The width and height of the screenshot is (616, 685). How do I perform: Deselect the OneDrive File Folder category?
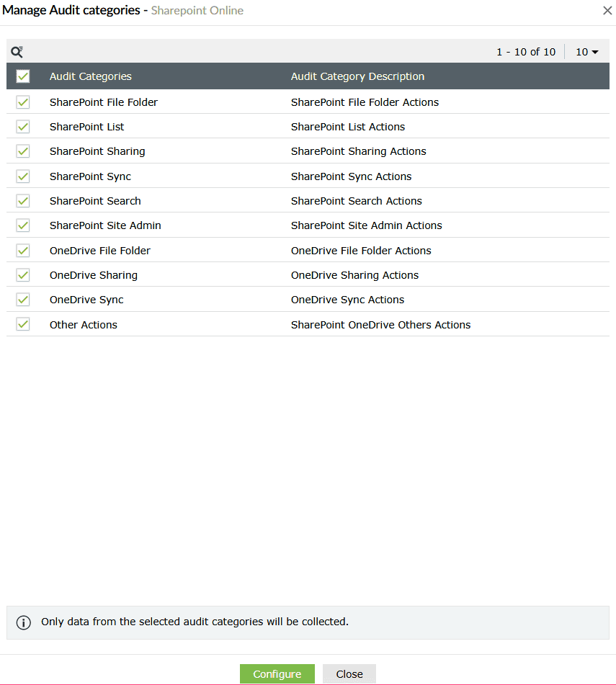(x=22, y=250)
